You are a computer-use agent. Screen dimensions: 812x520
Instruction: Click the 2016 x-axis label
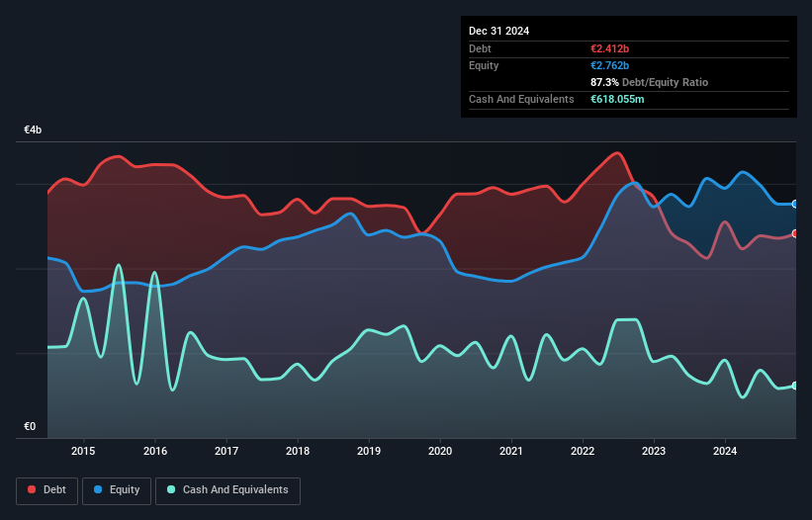click(155, 451)
